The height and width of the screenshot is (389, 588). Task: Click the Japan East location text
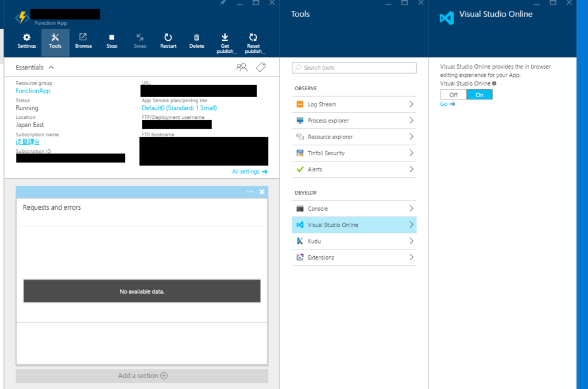tap(30, 125)
